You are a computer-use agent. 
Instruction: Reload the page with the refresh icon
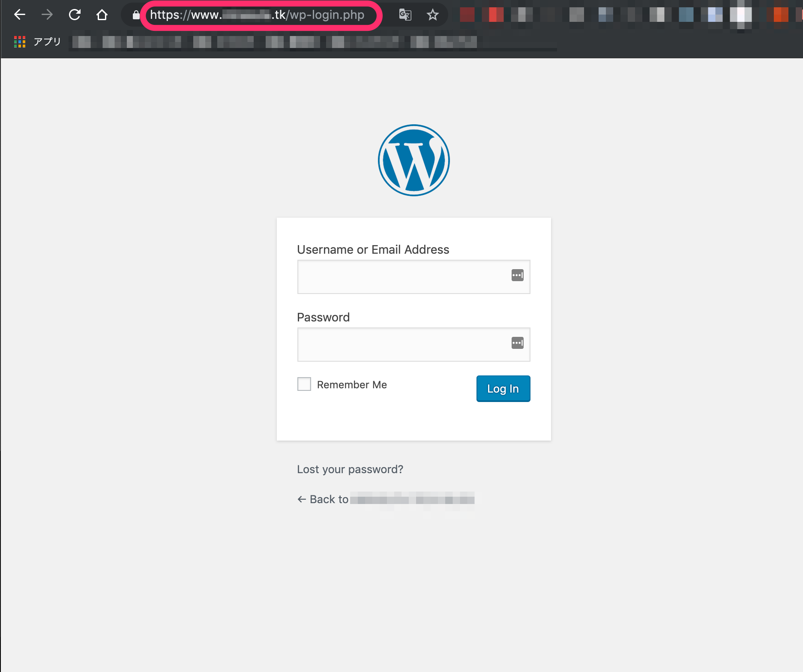point(75,15)
